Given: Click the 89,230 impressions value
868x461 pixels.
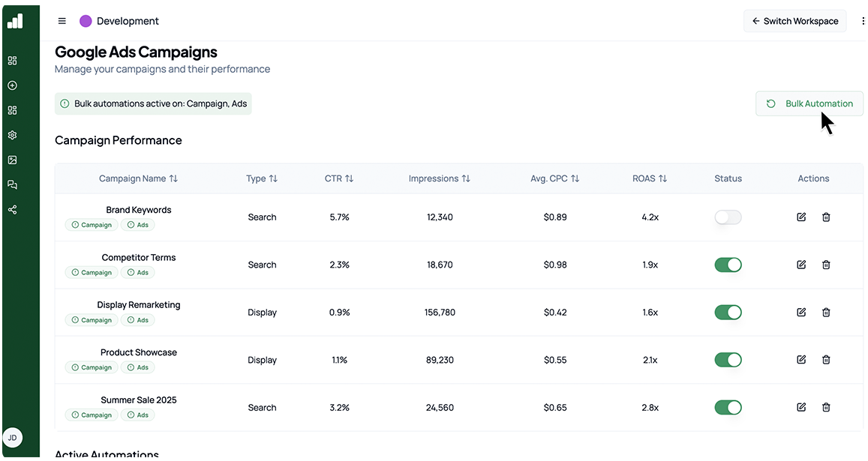Looking at the screenshot, I should pos(440,361).
